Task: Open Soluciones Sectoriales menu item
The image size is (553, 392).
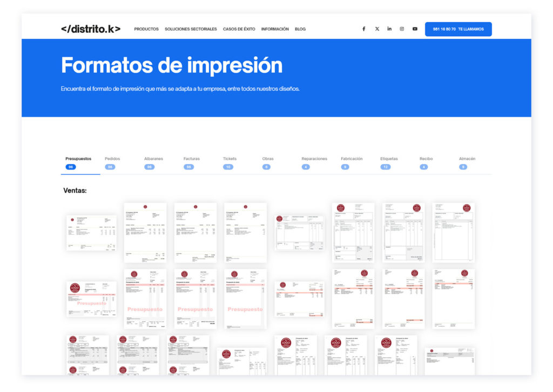Action: pos(191,29)
